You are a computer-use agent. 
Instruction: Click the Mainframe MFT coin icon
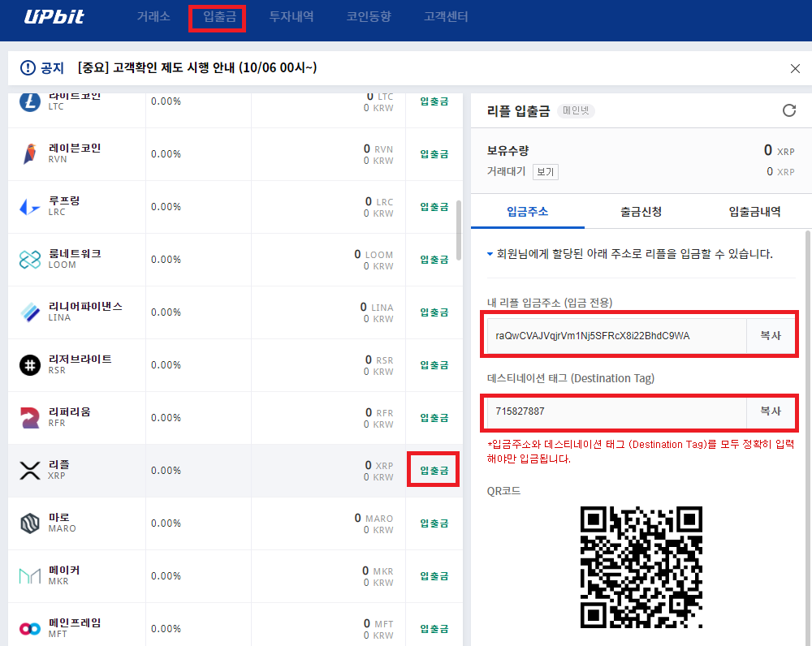pos(29,629)
